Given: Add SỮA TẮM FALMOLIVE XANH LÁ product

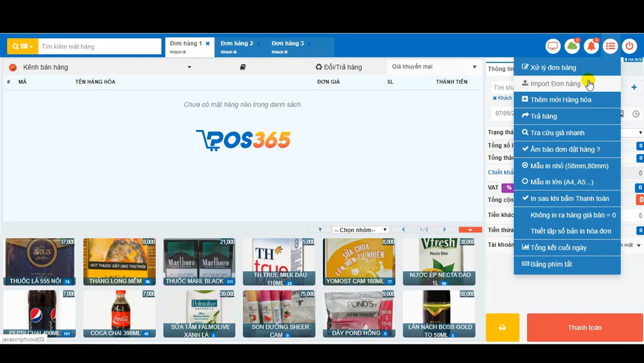Looking at the screenshot, I should coord(199,314).
